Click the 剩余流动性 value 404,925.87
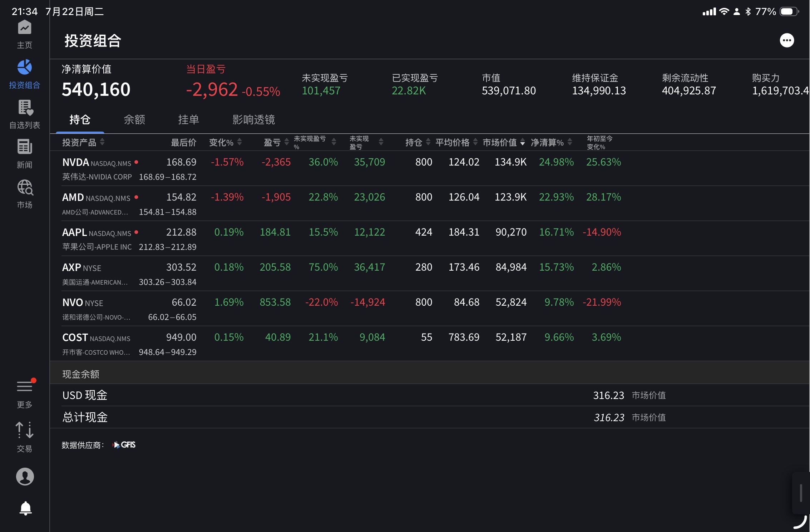This screenshot has width=810, height=532. (x=689, y=91)
